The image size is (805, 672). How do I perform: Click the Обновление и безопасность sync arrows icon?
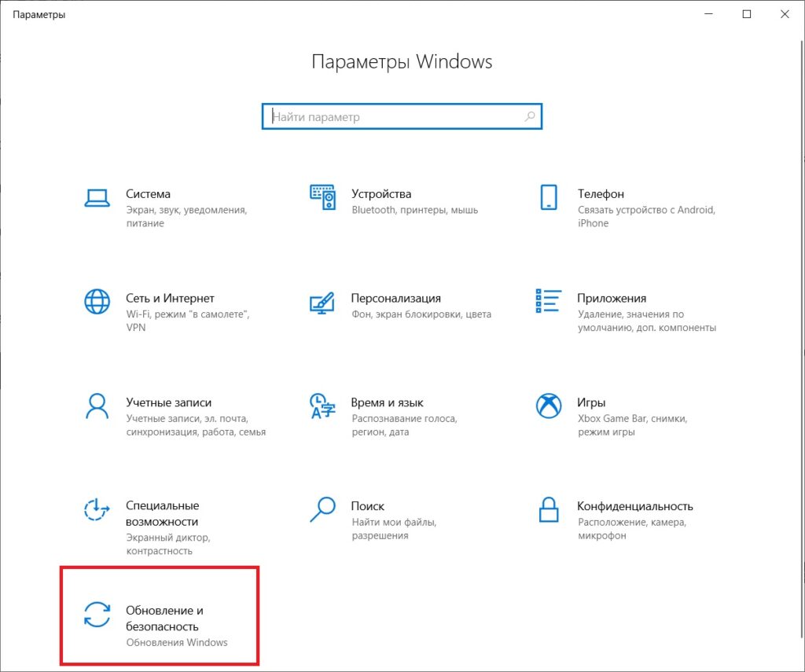97,615
